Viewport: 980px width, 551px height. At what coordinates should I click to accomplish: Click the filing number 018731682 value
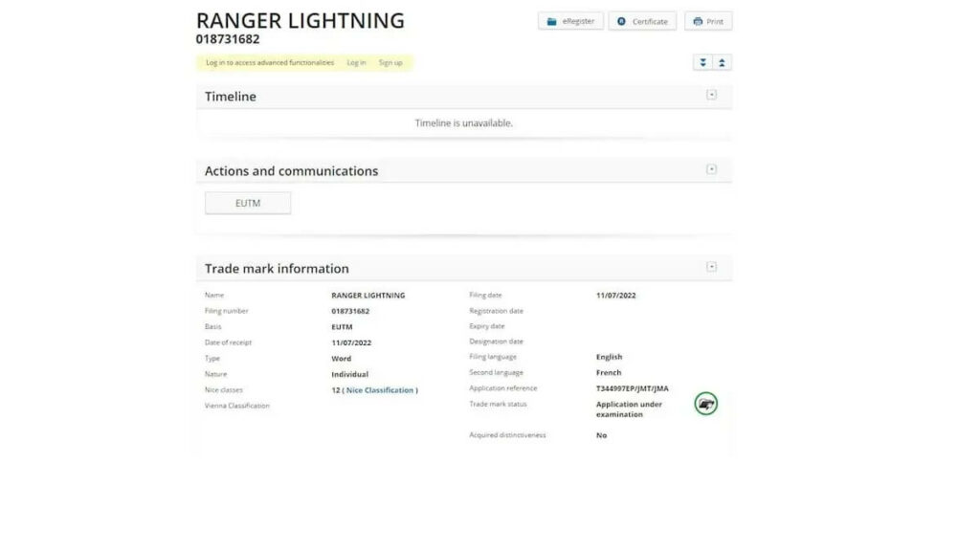click(x=350, y=311)
